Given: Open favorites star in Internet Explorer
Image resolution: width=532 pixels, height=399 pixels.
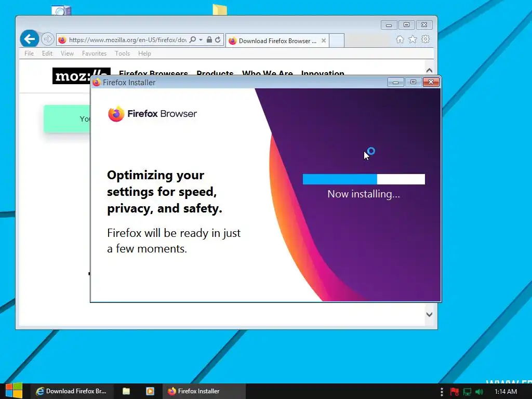Looking at the screenshot, I should [x=413, y=39].
